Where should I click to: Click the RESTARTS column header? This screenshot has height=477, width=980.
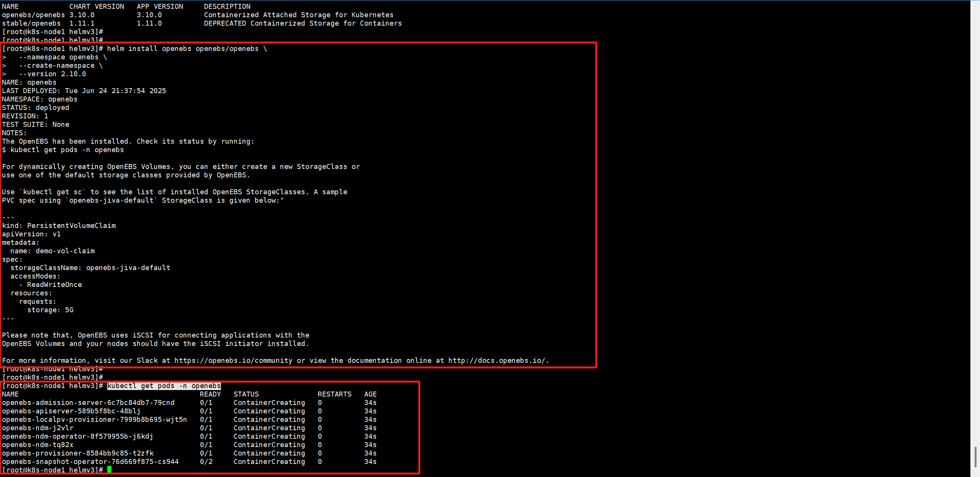tap(335, 394)
